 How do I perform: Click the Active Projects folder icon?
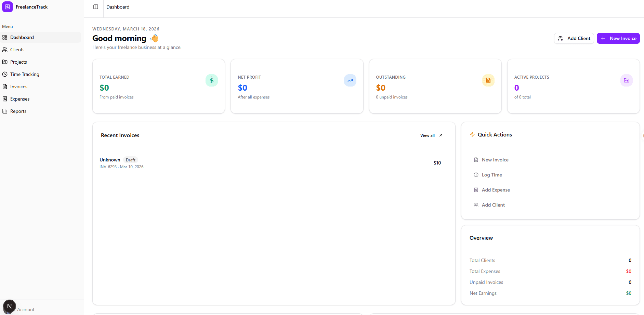627,80
